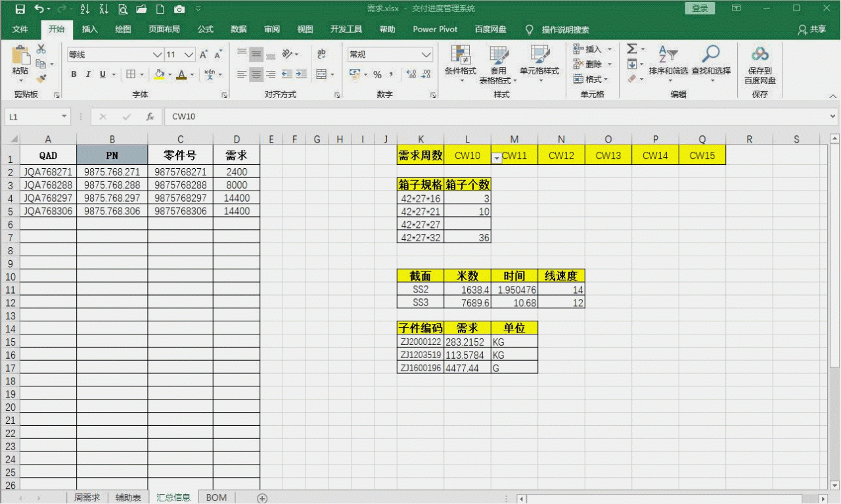Save the workbook from quick access toolbar
The image size is (841, 504).
[x=20, y=9]
